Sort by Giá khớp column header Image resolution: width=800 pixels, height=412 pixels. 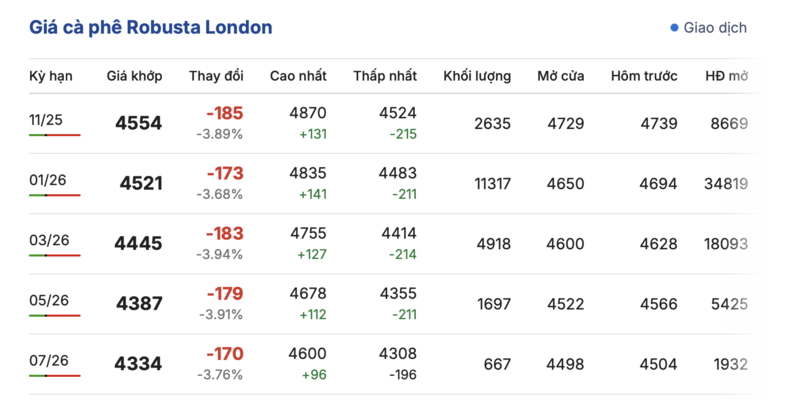click(x=134, y=76)
